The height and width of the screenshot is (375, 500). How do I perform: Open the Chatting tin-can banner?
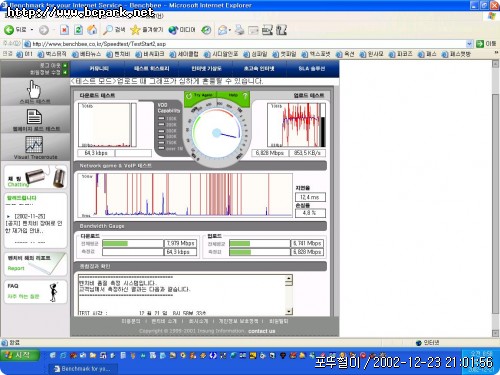click(x=35, y=177)
